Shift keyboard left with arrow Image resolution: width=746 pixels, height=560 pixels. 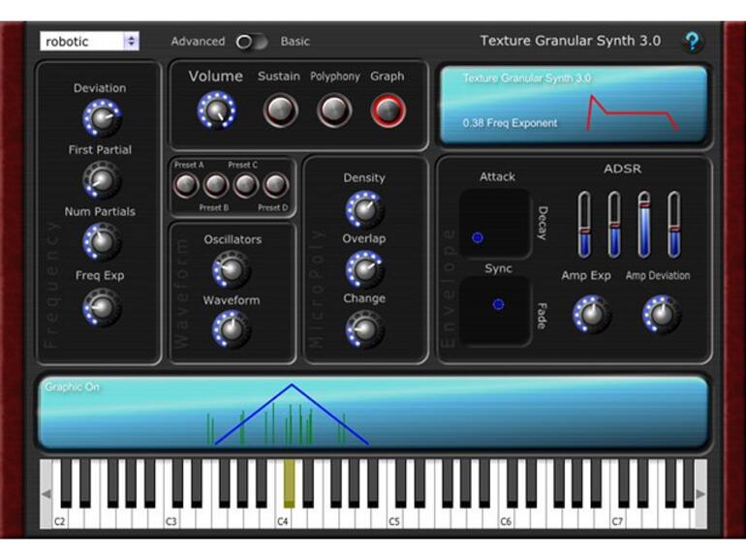(x=47, y=494)
